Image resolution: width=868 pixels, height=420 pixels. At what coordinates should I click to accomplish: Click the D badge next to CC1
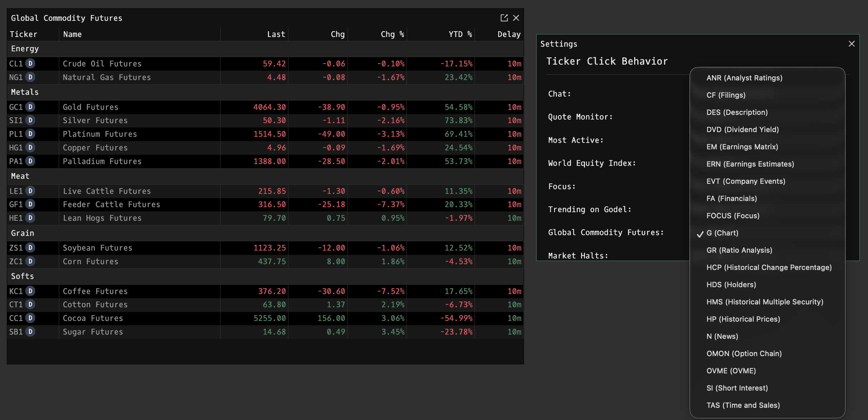tap(30, 318)
